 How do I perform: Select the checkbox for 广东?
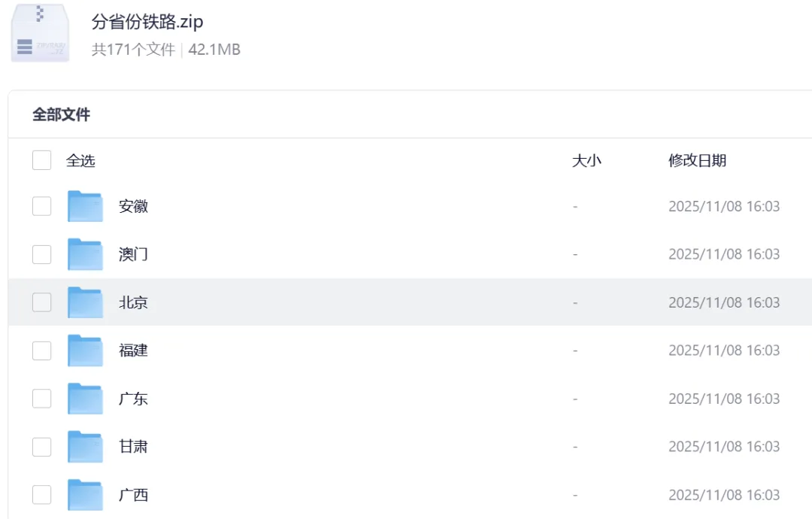(41, 399)
